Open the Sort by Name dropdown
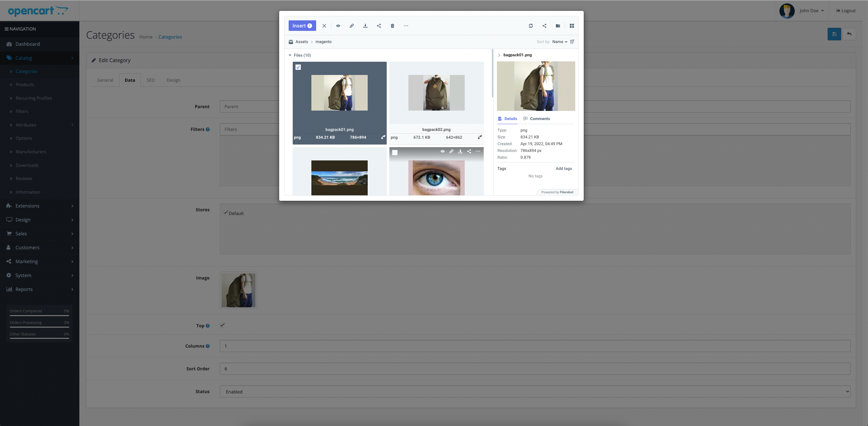 tap(560, 42)
